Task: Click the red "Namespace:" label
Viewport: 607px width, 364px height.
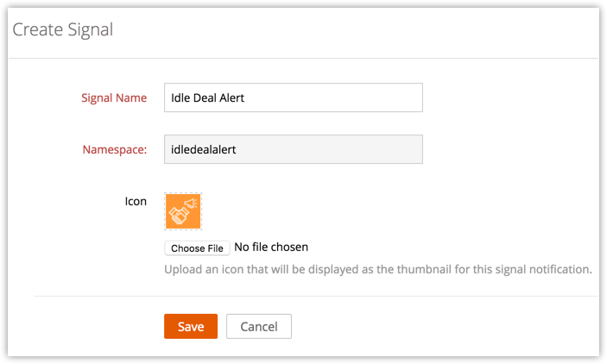Action: tap(114, 149)
